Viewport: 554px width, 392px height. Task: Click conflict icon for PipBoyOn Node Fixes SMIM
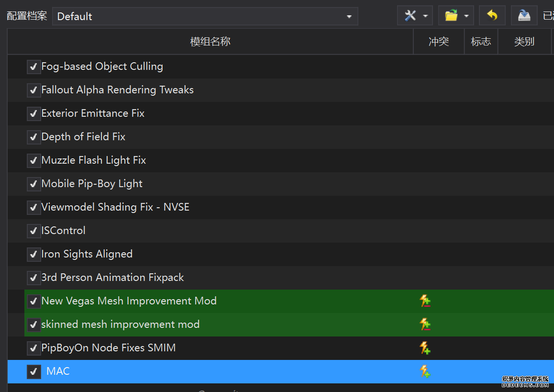click(425, 348)
